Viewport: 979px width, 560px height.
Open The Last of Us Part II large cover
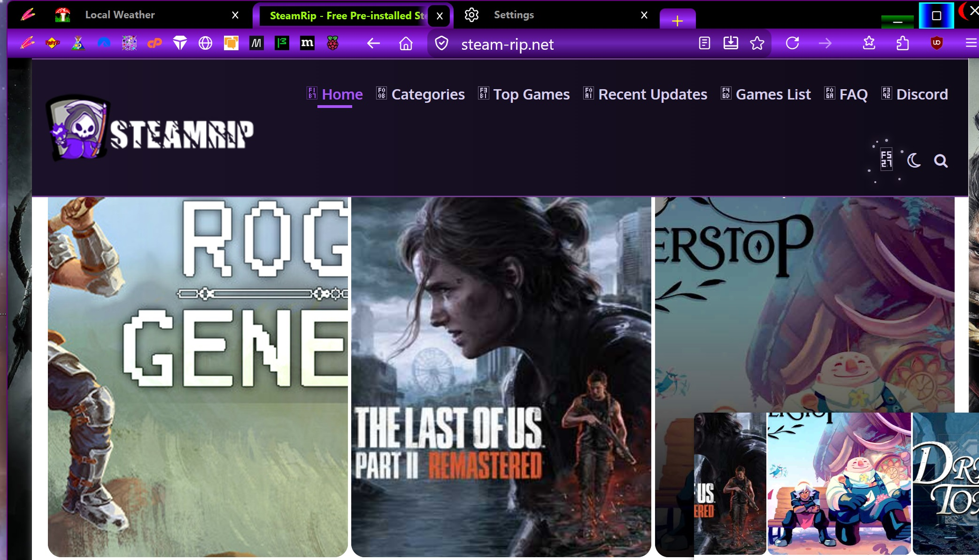click(x=501, y=377)
